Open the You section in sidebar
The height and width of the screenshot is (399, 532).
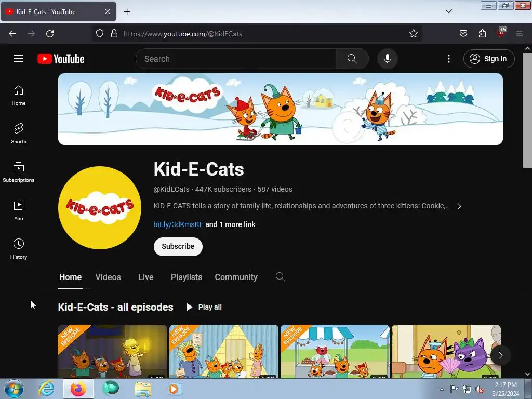tap(19, 211)
